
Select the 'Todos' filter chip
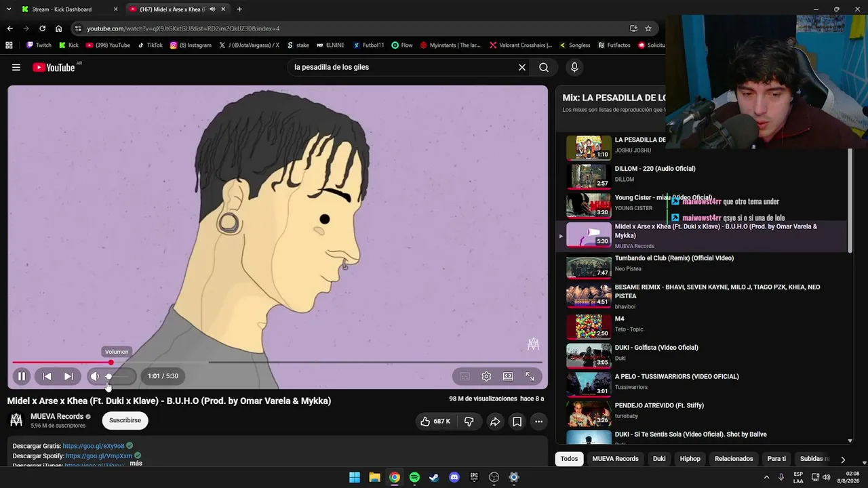pos(570,459)
